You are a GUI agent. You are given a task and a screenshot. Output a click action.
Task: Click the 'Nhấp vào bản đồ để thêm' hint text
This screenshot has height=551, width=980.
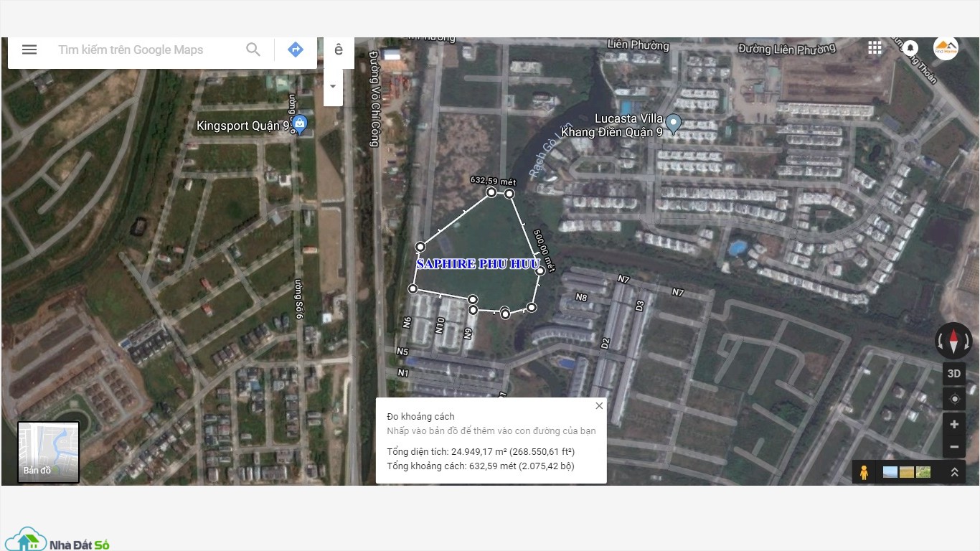tap(491, 431)
